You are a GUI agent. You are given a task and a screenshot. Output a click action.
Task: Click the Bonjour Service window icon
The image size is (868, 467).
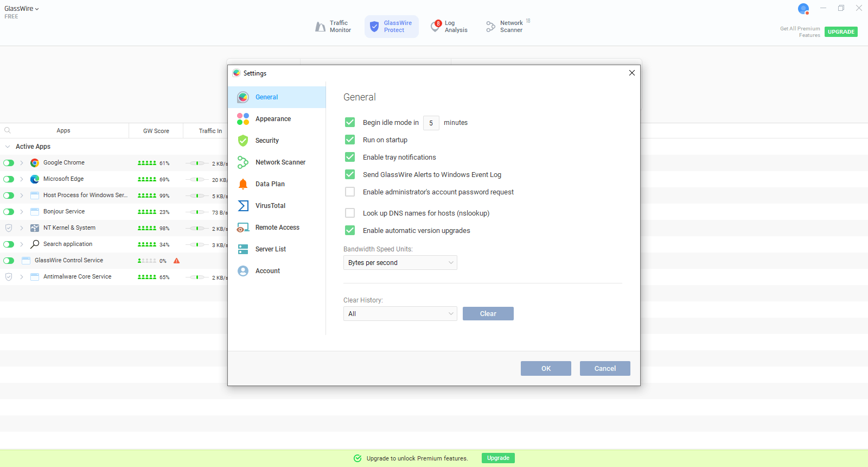point(35,212)
